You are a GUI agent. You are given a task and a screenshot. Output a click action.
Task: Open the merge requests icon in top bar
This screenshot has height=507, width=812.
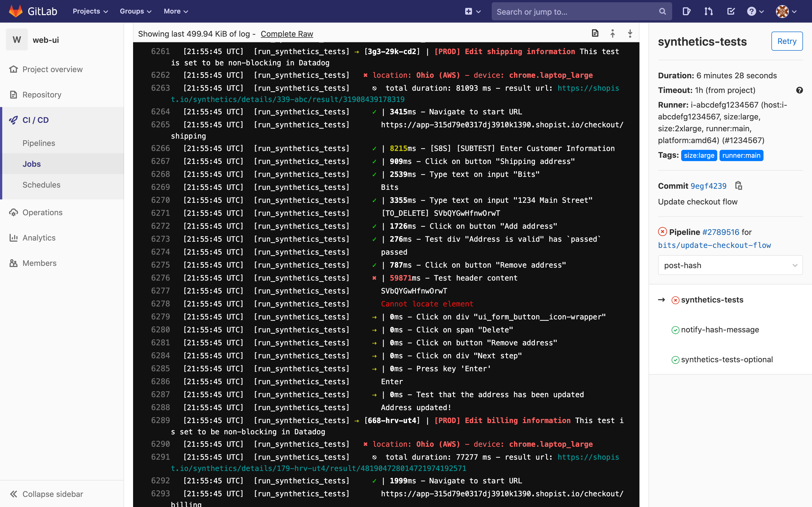[x=708, y=11]
